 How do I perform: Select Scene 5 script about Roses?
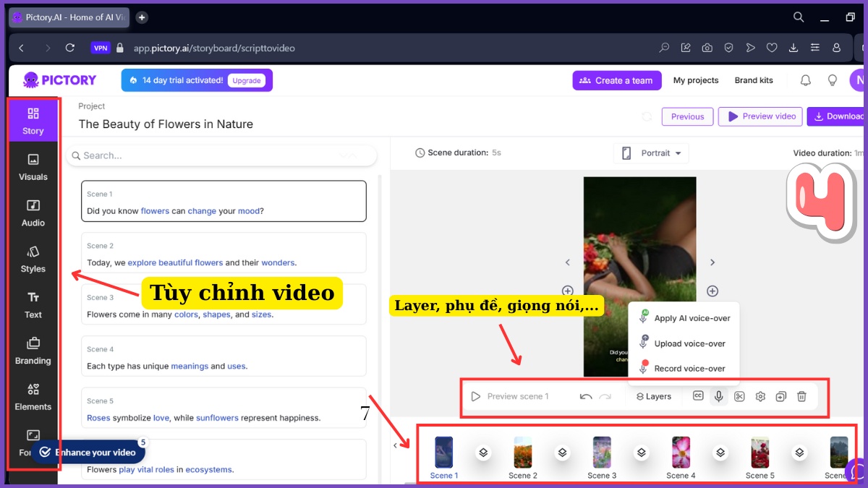[224, 408]
